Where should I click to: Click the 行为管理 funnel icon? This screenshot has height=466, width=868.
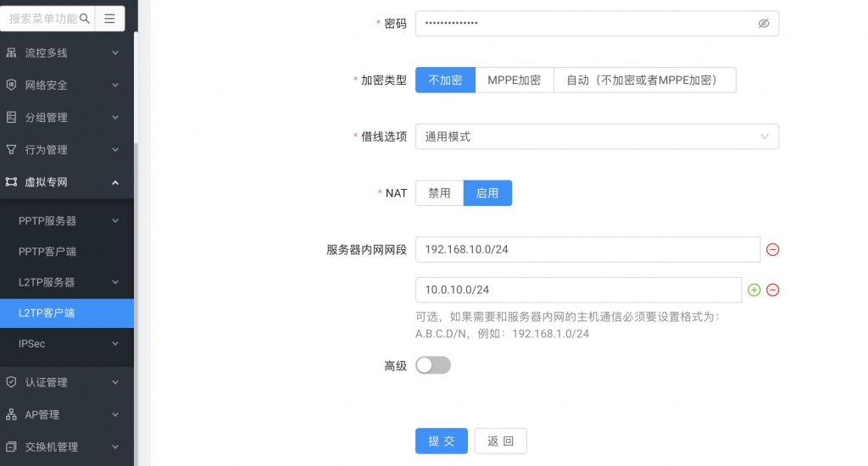[x=11, y=149]
